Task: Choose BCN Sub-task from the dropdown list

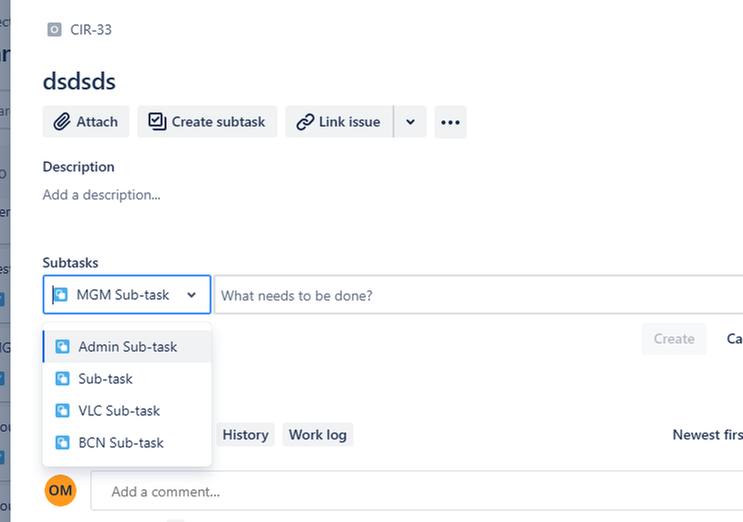Action: click(x=127, y=443)
